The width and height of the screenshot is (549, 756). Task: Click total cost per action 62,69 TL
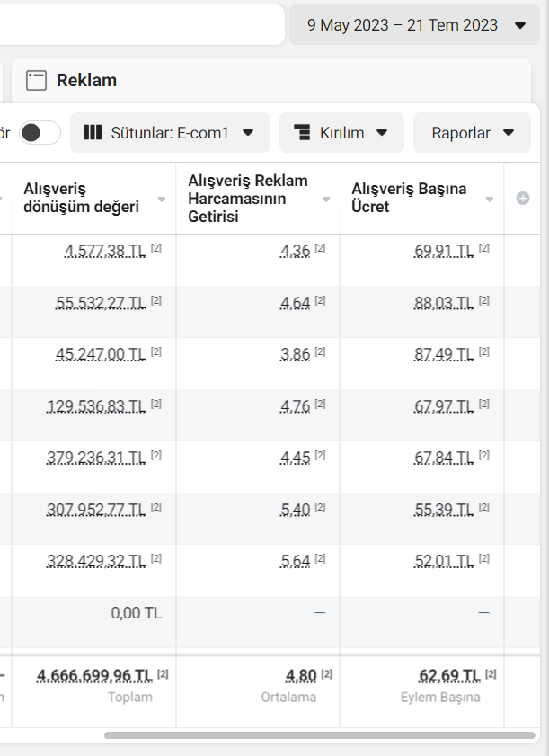(449, 676)
